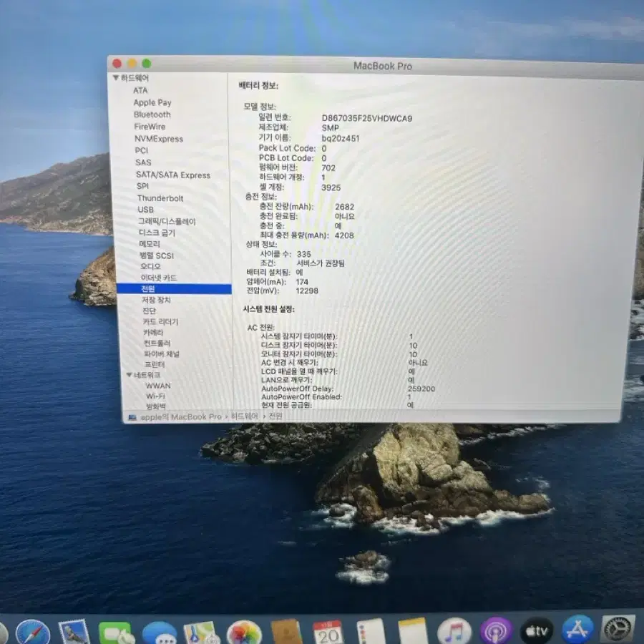Viewport: 644px width, 644px height.
Task: Click the cycle count value 335
Action: (x=304, y=254)
